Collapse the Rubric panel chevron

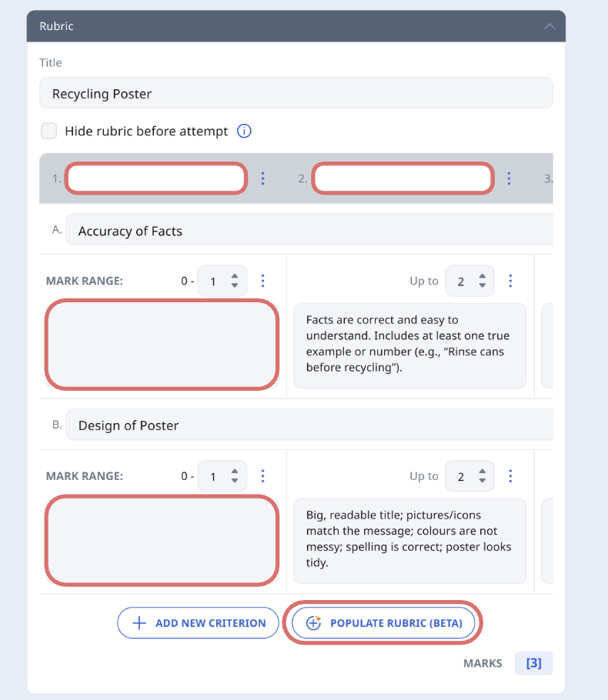[x=549, y=26]
